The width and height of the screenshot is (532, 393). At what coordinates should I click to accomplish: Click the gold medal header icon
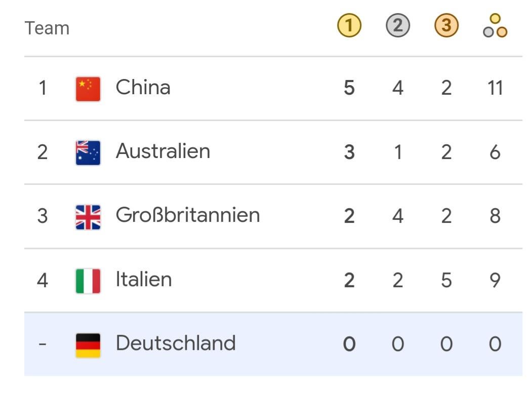click(349, 25)
